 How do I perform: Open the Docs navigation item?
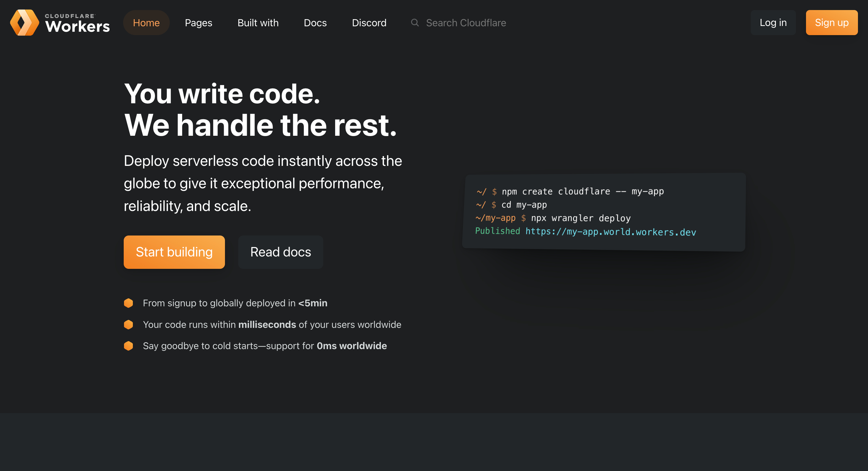pyautogui.click(x=315, y=22)
